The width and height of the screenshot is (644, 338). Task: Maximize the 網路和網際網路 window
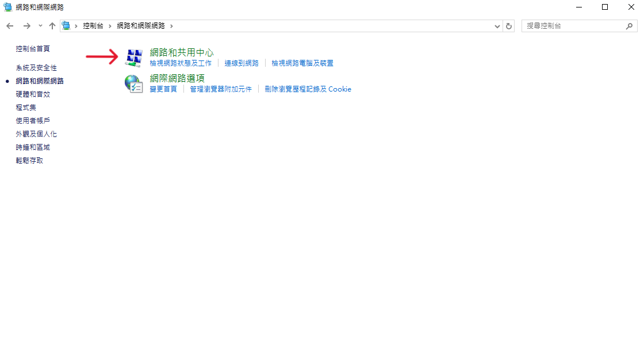coord(605,7)
